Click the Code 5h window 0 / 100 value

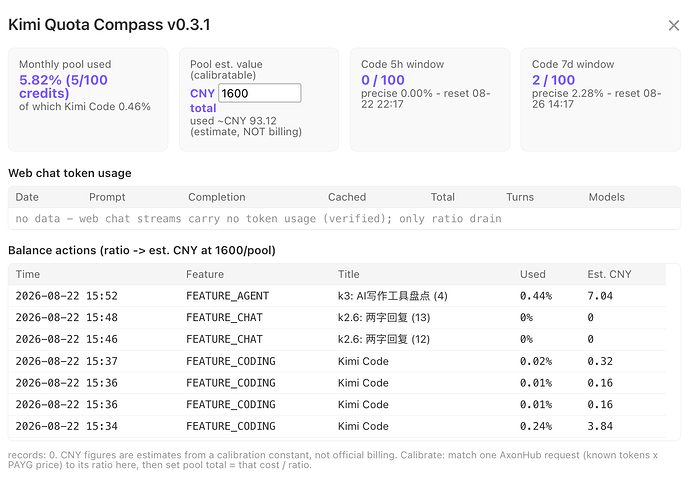383,80
